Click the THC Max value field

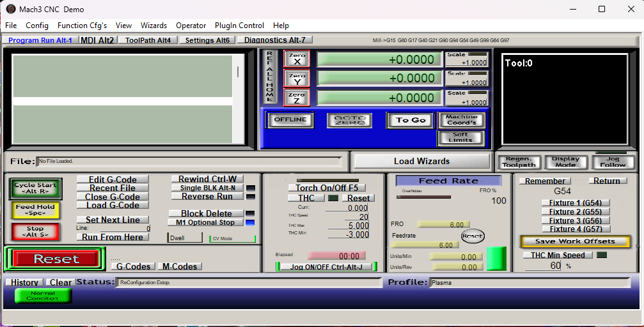[349, 225]
